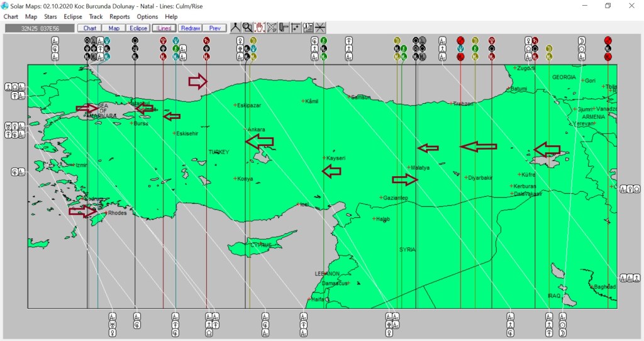Click the 32N25 037E56 coordinates field
The width and height of the screenshot is (644, 341).
[40, 28]
